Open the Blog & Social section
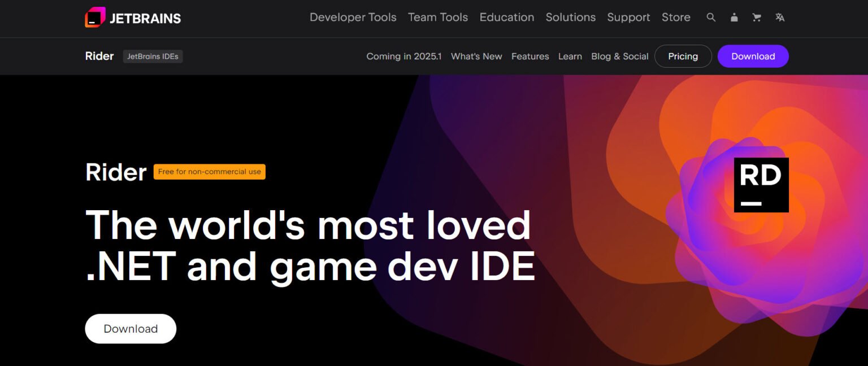The height and width of the screenshot is (366, 868). 619,56
